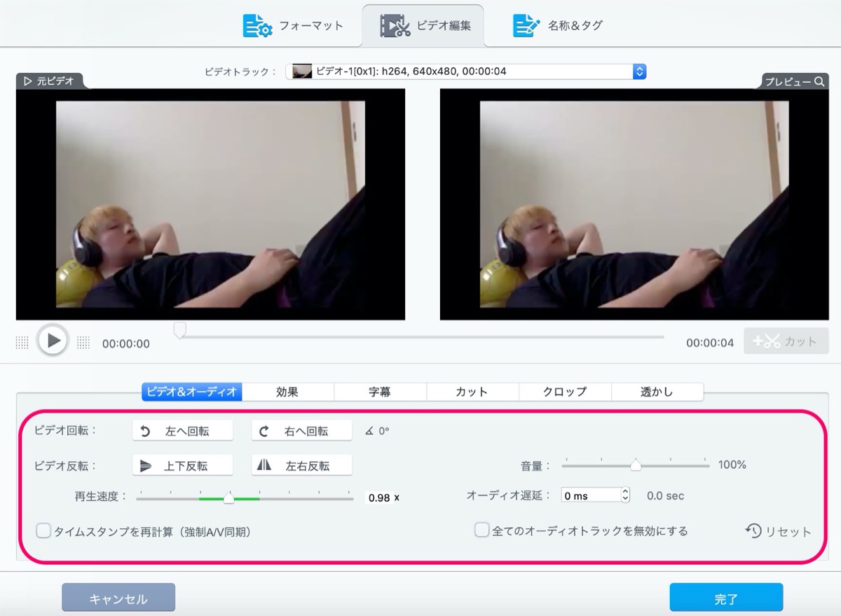Enable タイムスタンプを再計算 checkbox
The width and height of the screenshot is (841, 616).
coord(43,531)
